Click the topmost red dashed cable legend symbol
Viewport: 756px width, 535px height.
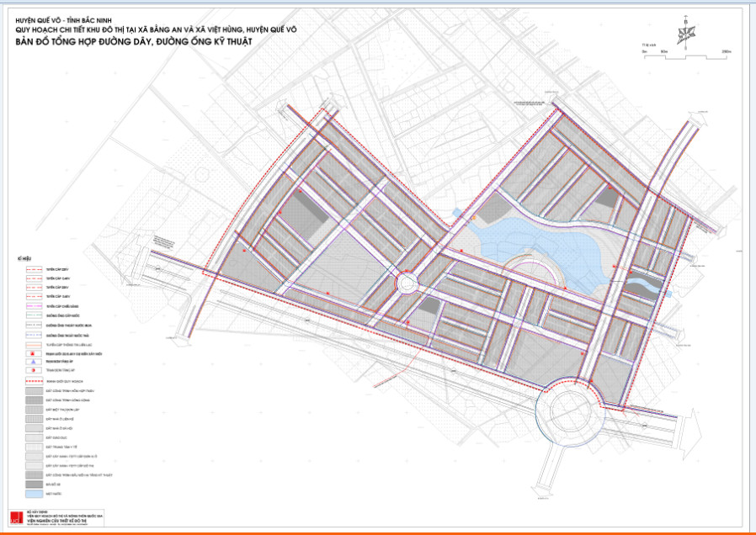[34, 270]
